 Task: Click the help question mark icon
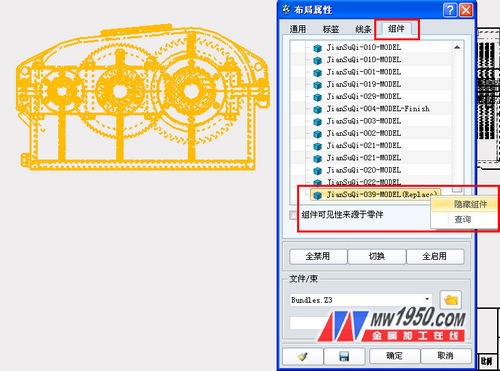click(x=450, y=10)
